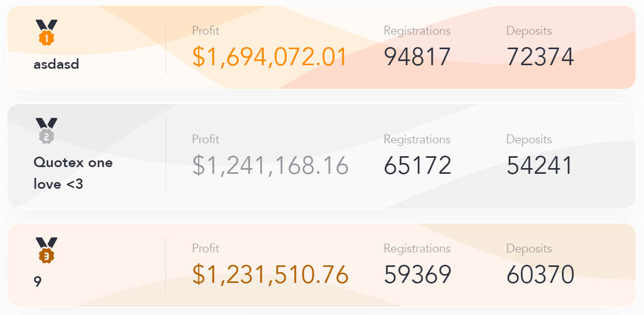Click the profit value $1,694,072.01
The image size is (644, 315).
point(269,56)
